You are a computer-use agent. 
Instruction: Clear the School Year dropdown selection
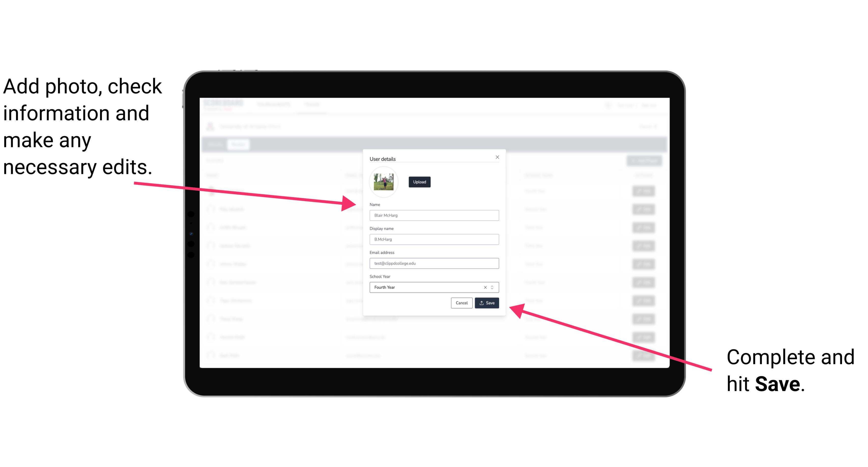click(x=485, y=287)
